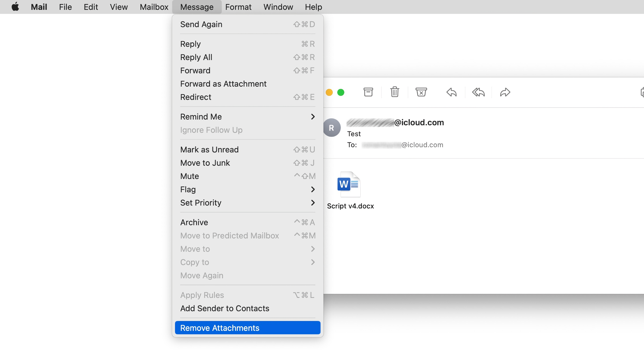
Task: Delete the email via the trash icon
Action: pos(394,92)
